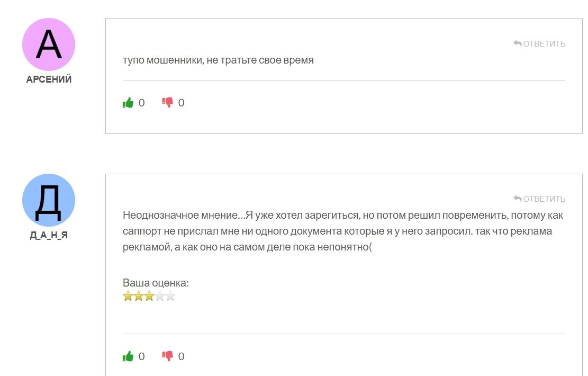Click thumbs down on Арсений's comment
This screenshot has width=588, height=376.
pyautogui.click(x=168, y=103)
